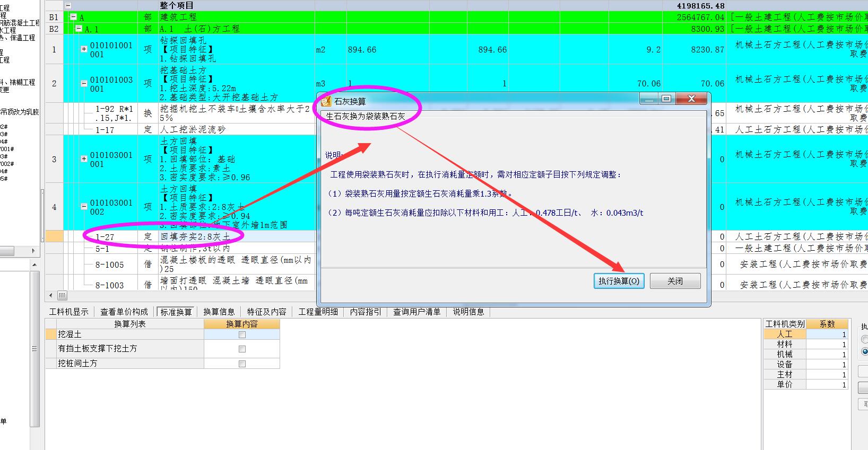Select row 8-1005 混凝土楼板的透眼
This screenshot has width=868, height=450.
click(x=236, y=264)
